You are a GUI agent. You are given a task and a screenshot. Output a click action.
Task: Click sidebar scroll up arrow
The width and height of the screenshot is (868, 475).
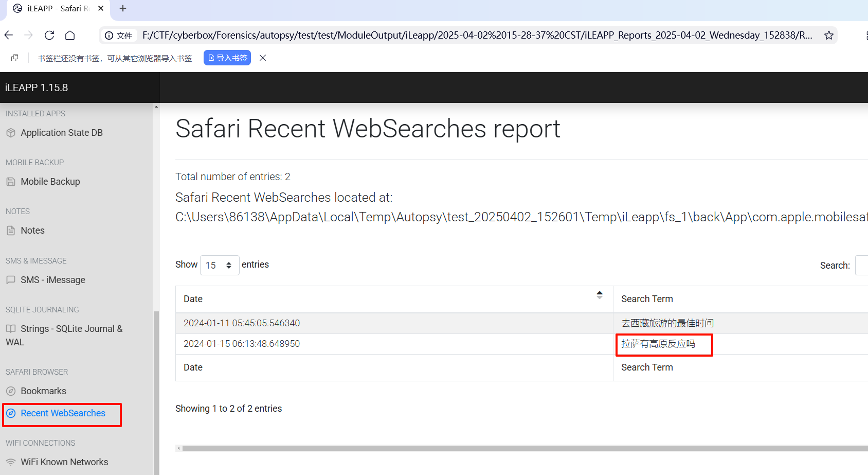click(156, 107)
